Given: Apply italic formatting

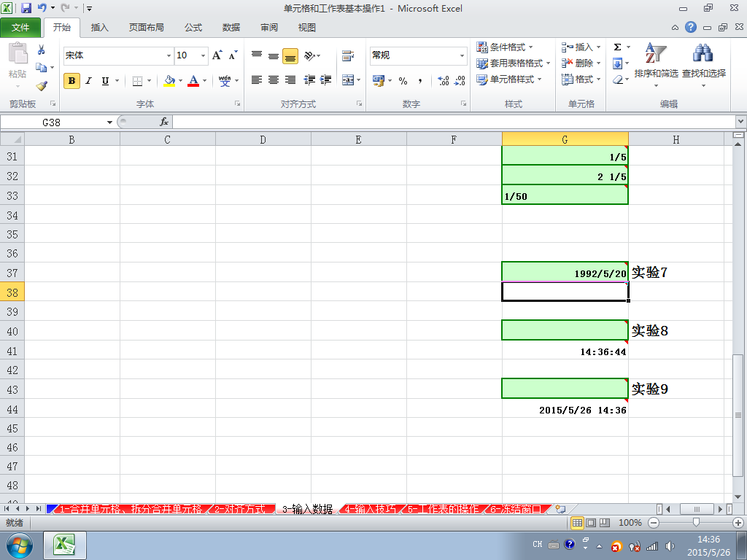Looking at the screenshot, I should coord(88,81).
